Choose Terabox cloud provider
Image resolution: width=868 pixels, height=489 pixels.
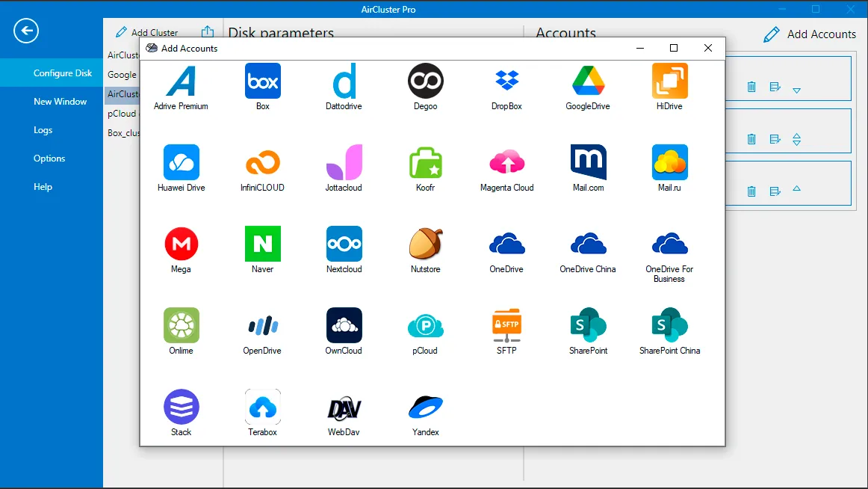click(262, 407)
